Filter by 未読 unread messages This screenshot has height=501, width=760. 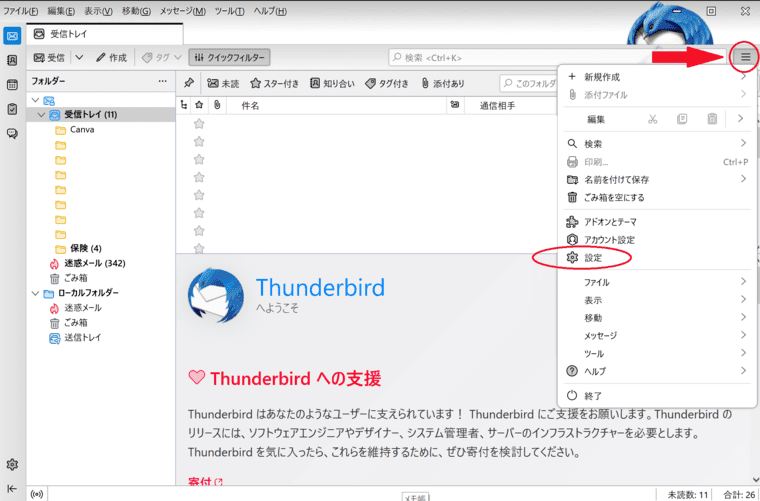coord(223,83)
